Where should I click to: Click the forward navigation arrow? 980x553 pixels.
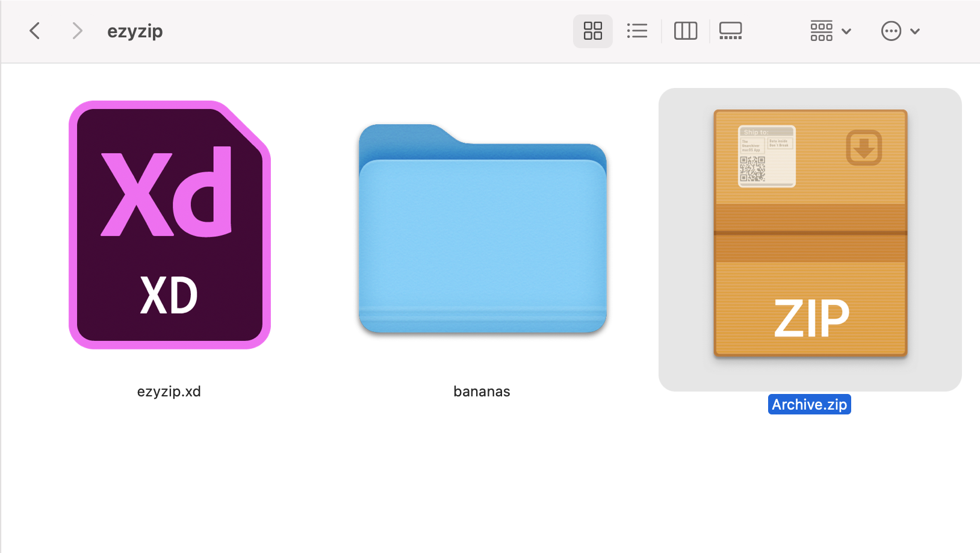click(76, 31)
